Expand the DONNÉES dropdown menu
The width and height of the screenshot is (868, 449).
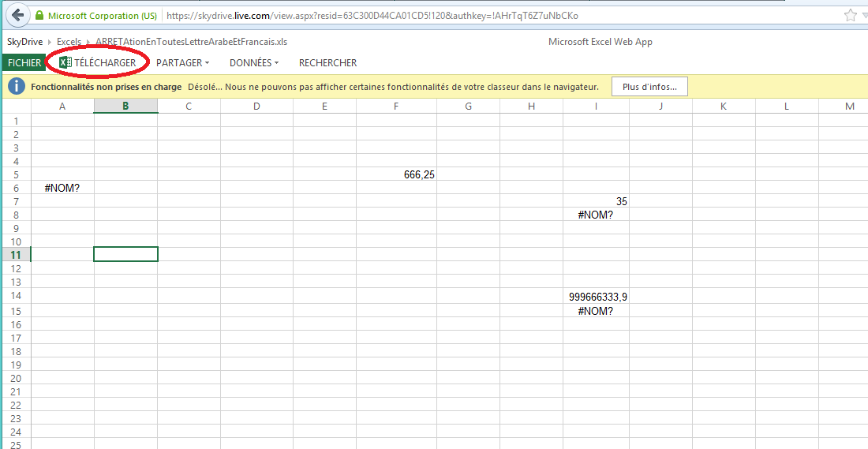[254, 63]
